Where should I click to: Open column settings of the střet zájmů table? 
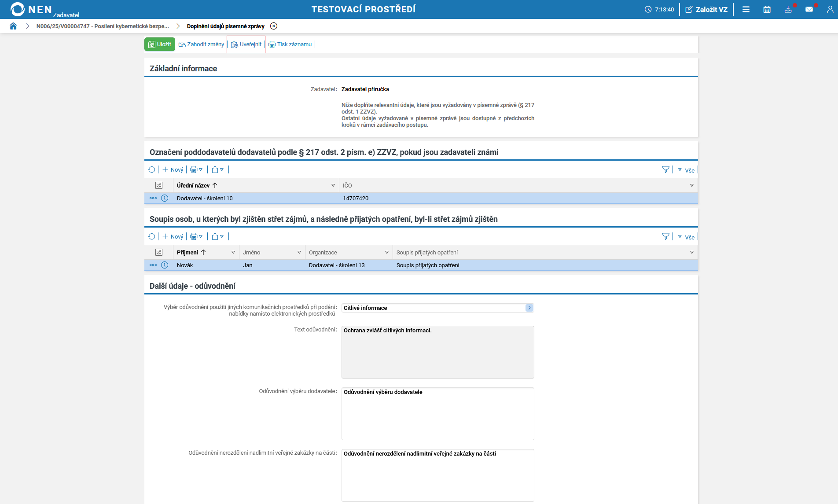pyautogui.click(x=159, y=252)
